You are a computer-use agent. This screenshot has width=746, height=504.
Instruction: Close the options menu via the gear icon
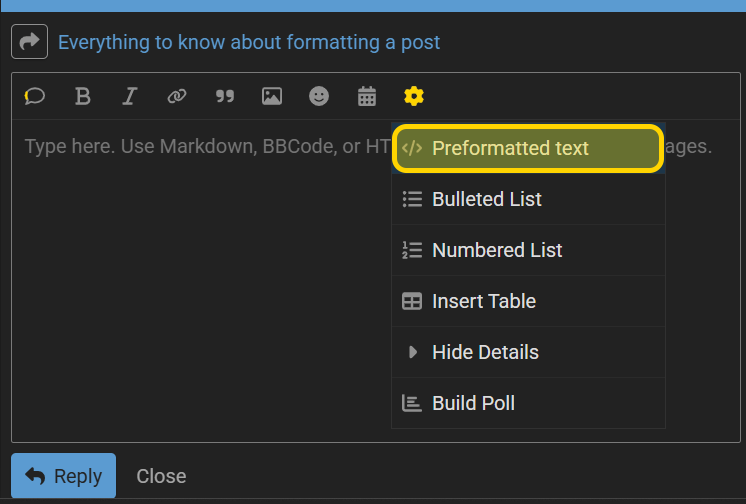click(413, 97)
